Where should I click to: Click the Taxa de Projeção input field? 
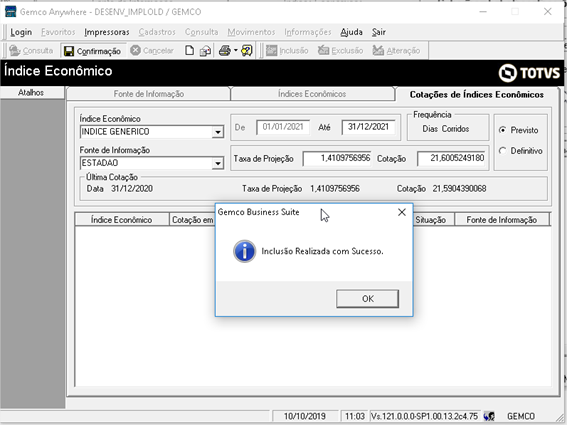tap(337, 158)
